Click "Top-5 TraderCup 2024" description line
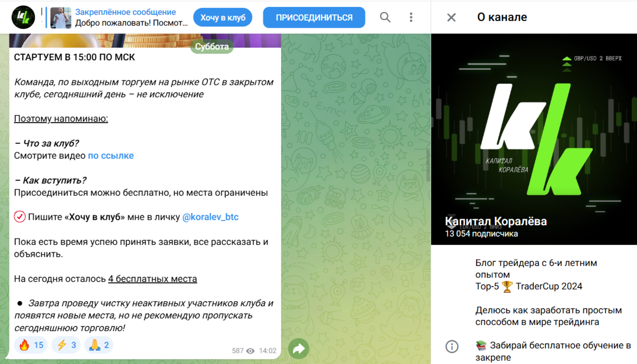 click(x=529, y=286)
